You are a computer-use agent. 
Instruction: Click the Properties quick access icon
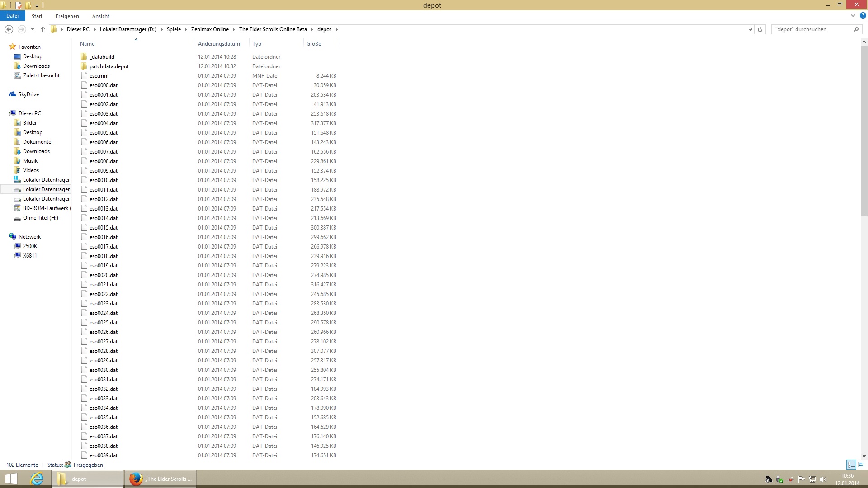19,5
